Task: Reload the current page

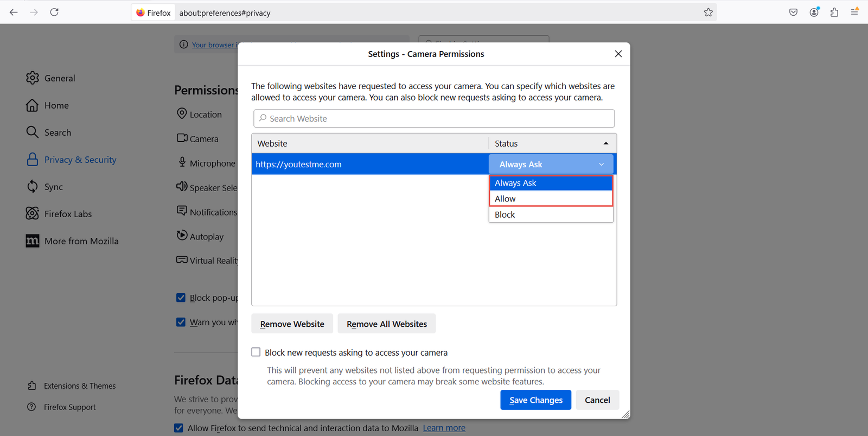Action: (54, 12)
